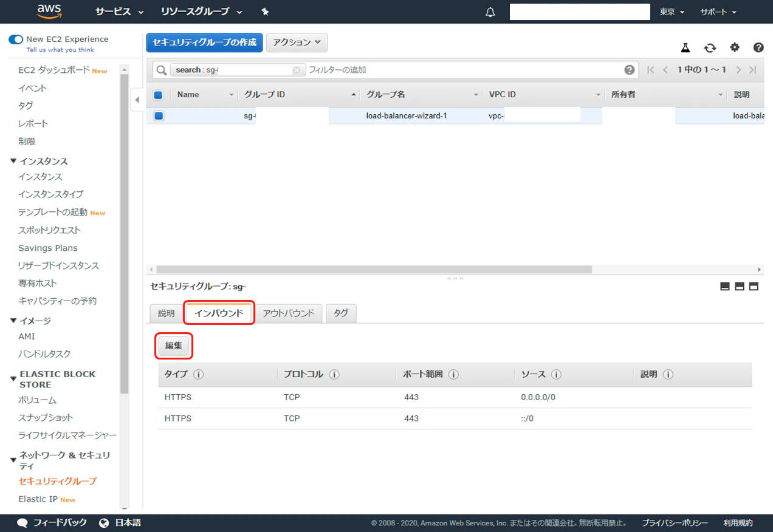773x532 pixels.
Task: Set split details pane layout icon
Action: coord(740,287)
